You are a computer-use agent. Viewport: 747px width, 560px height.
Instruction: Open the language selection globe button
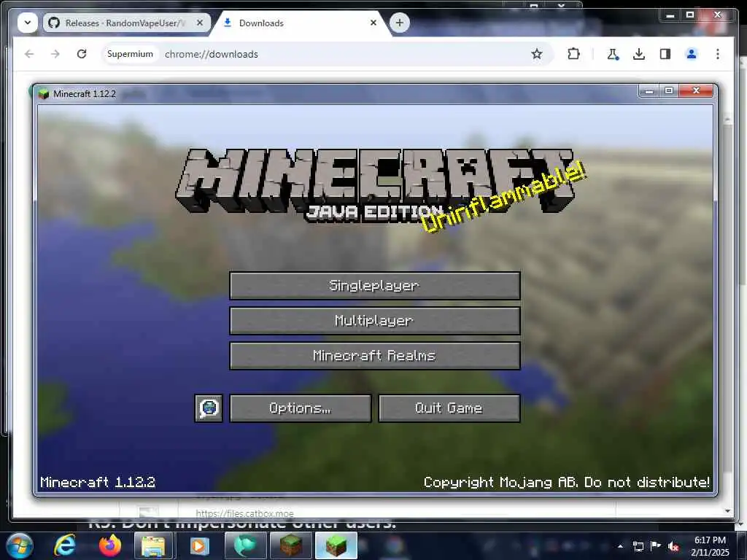209,408
